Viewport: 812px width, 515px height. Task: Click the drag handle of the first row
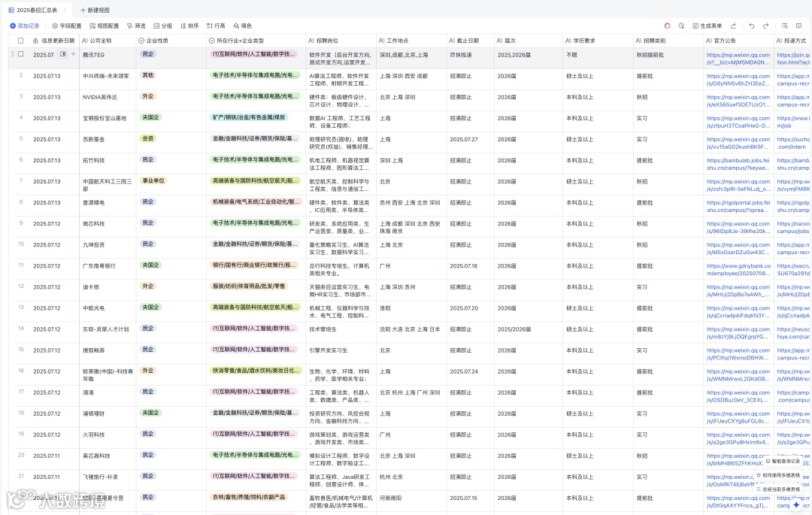pyautogui.click(x=13, y=54)
